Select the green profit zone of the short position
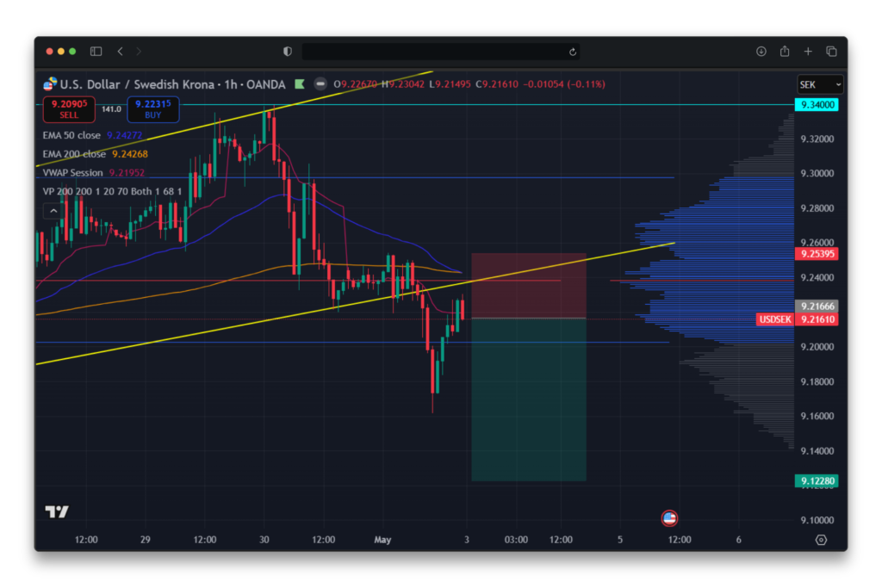This screenshot has height=588, width=882. point(529,399)
